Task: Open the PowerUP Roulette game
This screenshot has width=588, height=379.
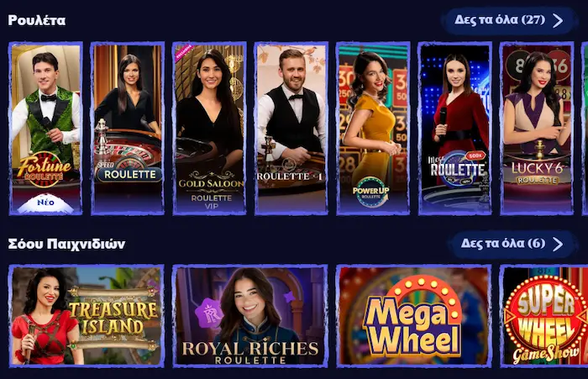Action: [373, 129]
